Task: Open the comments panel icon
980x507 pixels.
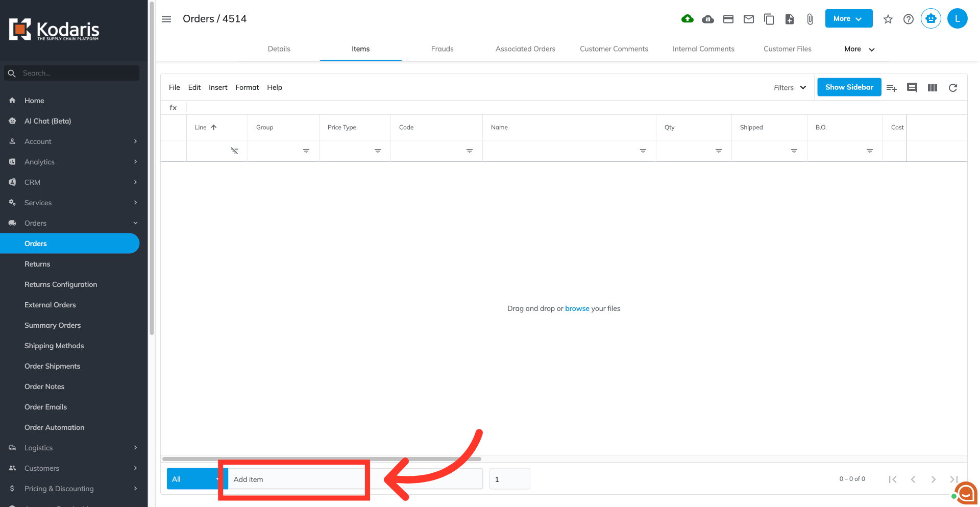Action: [x=912, y=88]
